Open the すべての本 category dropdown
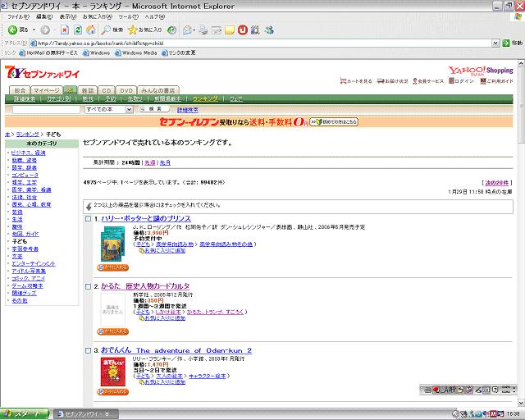Image resolution: width=525 pixels, height=420 pixels. 109,110
